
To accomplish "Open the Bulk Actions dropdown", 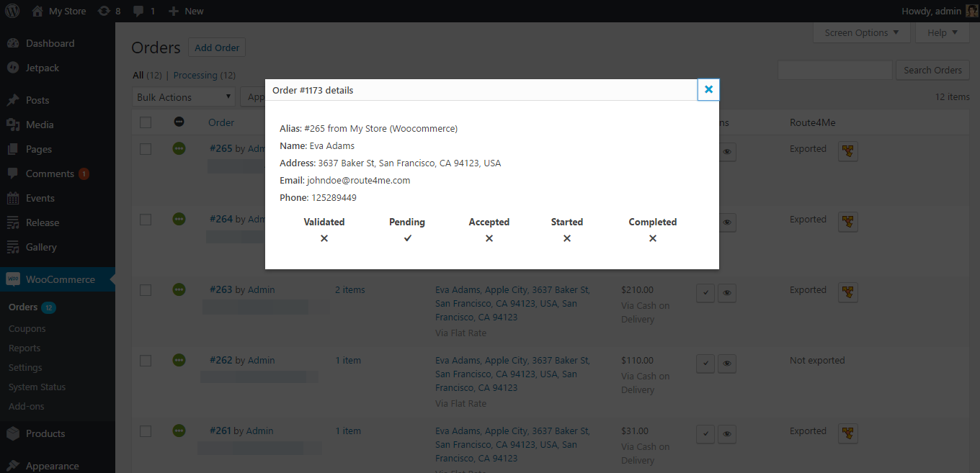I will point(184,97).
